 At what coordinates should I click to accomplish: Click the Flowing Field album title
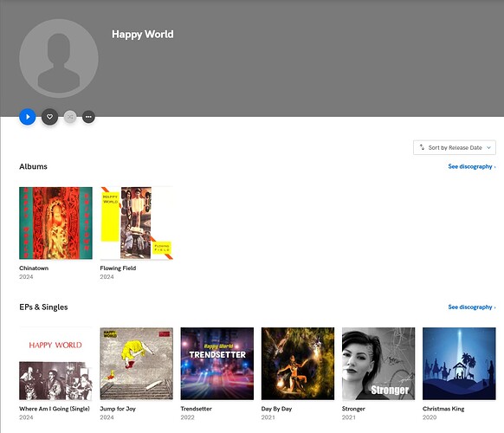click(118, 268)
